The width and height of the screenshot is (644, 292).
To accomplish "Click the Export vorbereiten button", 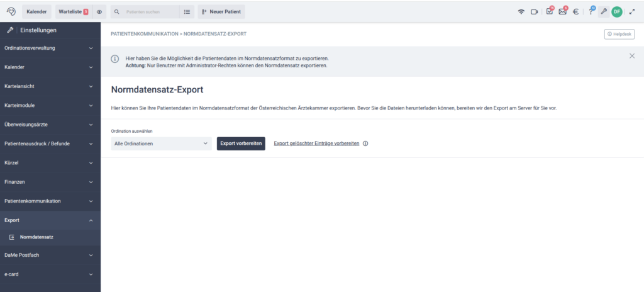I will click(x=241, y=143).
